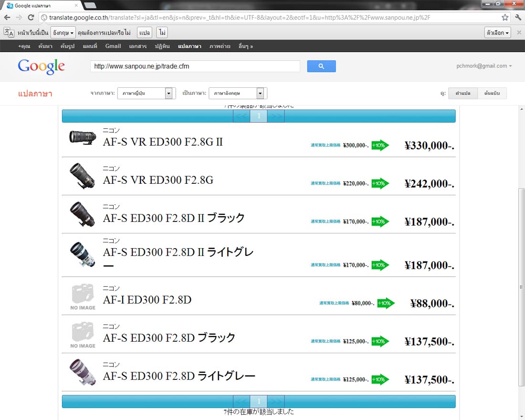This screenshot has width=525, height=420.
Task: Expand the ตัวเลือก options dropdown
Action: [497, 32]
